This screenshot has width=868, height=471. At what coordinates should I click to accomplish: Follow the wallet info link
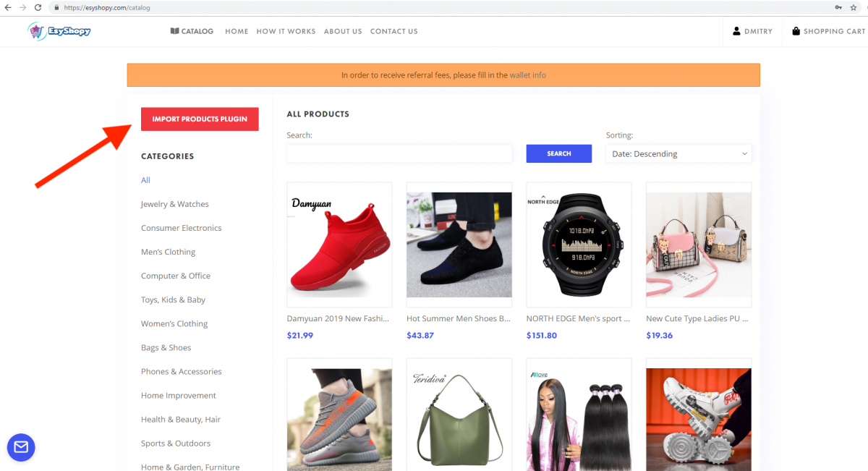(528, 75)
